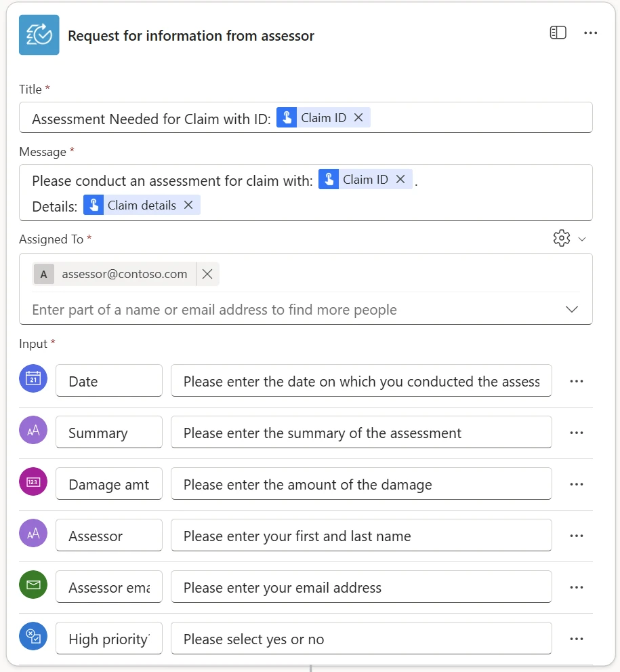This screenshot has width=620, height=672.
Task: Open the people picker dropdown chevron
Action: point(571,309)
